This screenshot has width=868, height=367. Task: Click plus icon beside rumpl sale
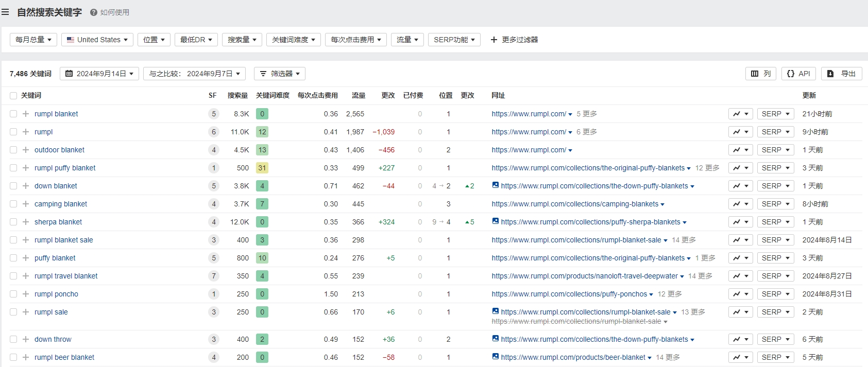coord(26,312)
